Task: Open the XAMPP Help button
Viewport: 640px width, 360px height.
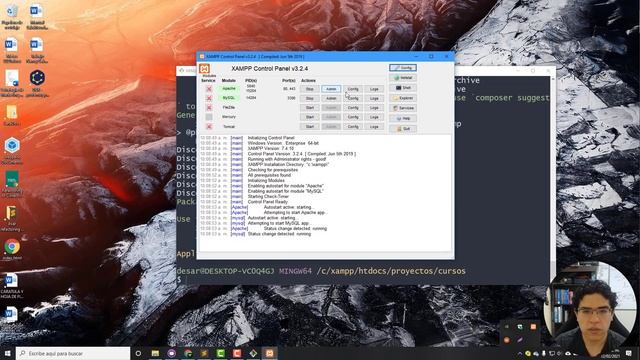Action: coord(403,118)
